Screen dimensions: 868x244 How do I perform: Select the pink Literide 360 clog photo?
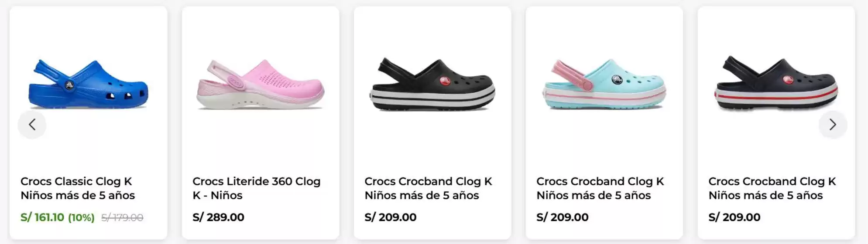click(x=260, y=85)
